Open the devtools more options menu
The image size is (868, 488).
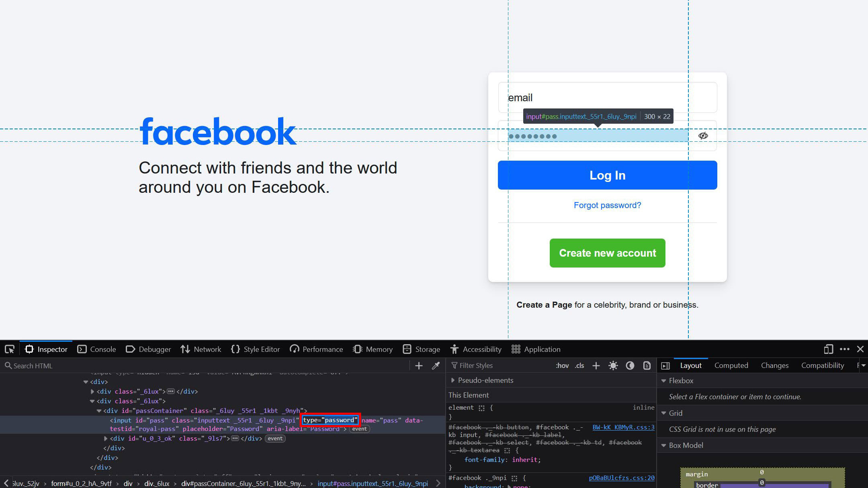844,349
